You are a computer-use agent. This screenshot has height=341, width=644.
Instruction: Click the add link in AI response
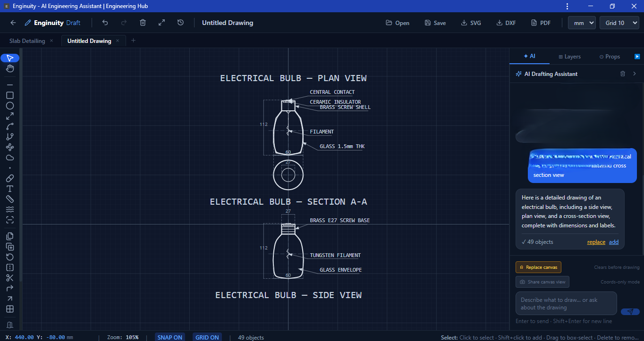pyautogui.click(x=614, y=242)
